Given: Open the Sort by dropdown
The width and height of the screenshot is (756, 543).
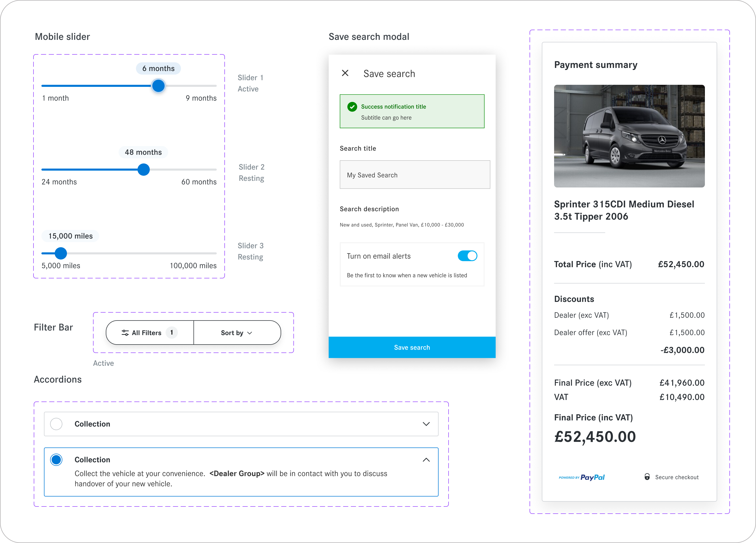Looking at the screenshot, I should pyautogui.click(x=237, y=333).
